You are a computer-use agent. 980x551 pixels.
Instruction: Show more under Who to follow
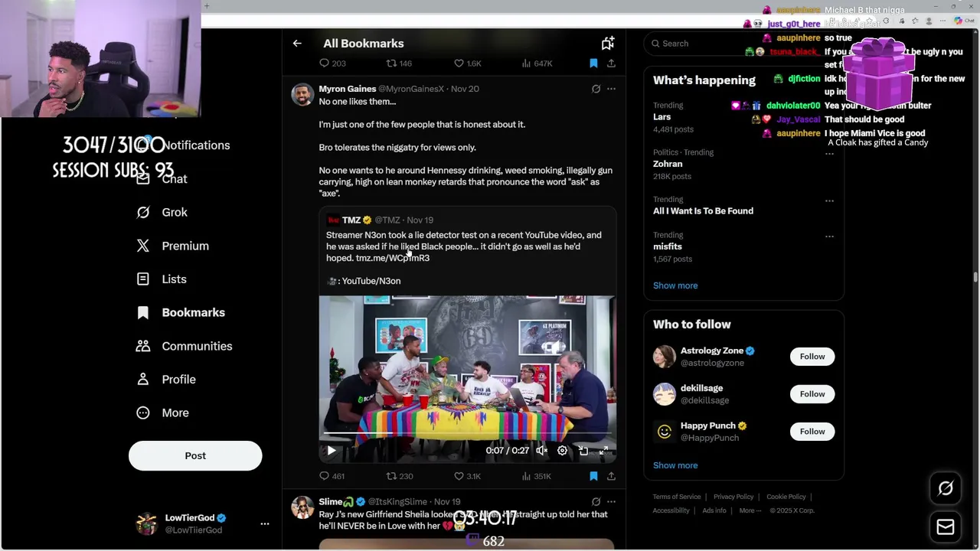pyautogui.click(x=675, y=465)
